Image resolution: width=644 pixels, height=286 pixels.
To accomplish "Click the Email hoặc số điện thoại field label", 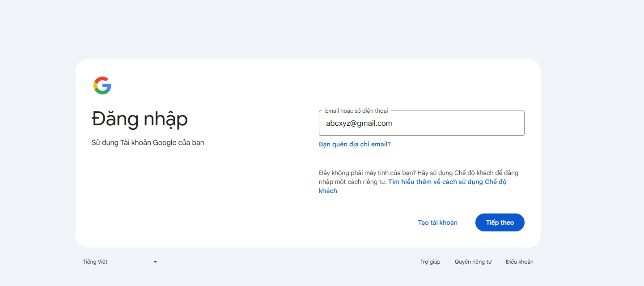I will click(x=356, y=111).
